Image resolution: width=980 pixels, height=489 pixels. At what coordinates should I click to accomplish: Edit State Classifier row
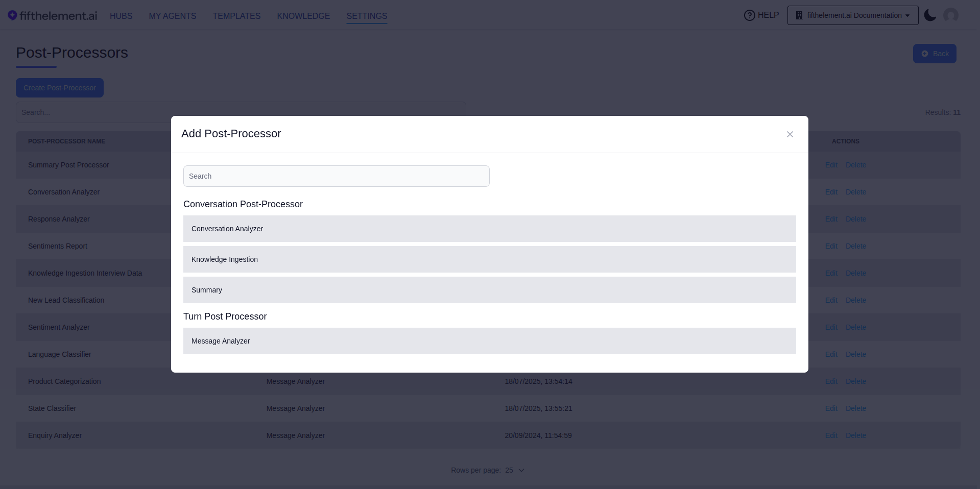(x=831, y=408)
